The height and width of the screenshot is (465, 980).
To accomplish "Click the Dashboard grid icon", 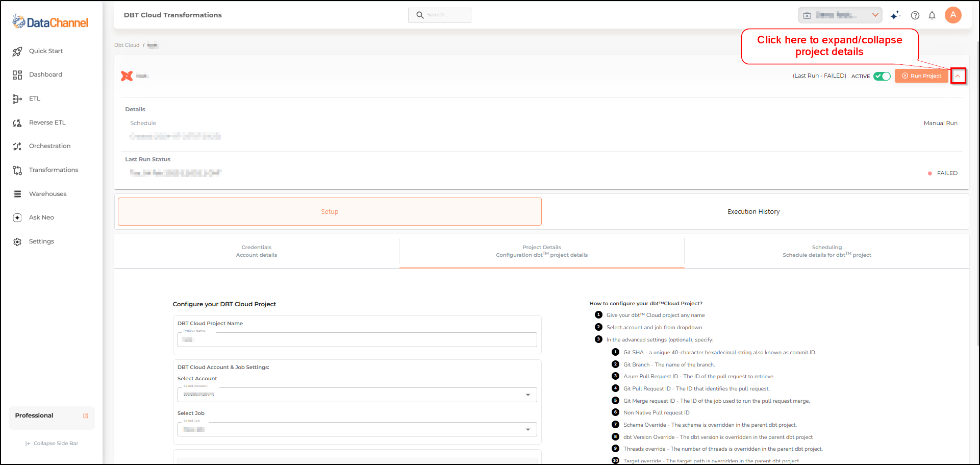I will (17, 75).
